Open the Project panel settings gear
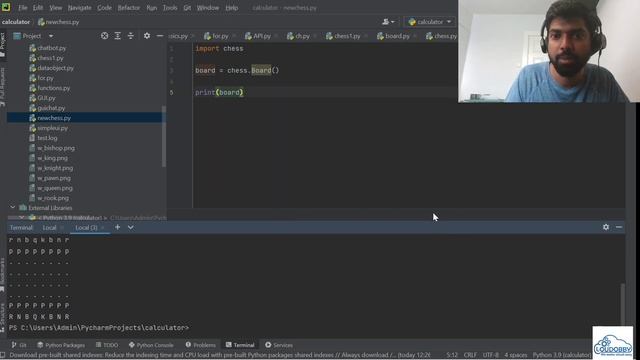Image resolution: width=640 pixels, height=360 pixels. pyautogui.click(x=147, y=36)
